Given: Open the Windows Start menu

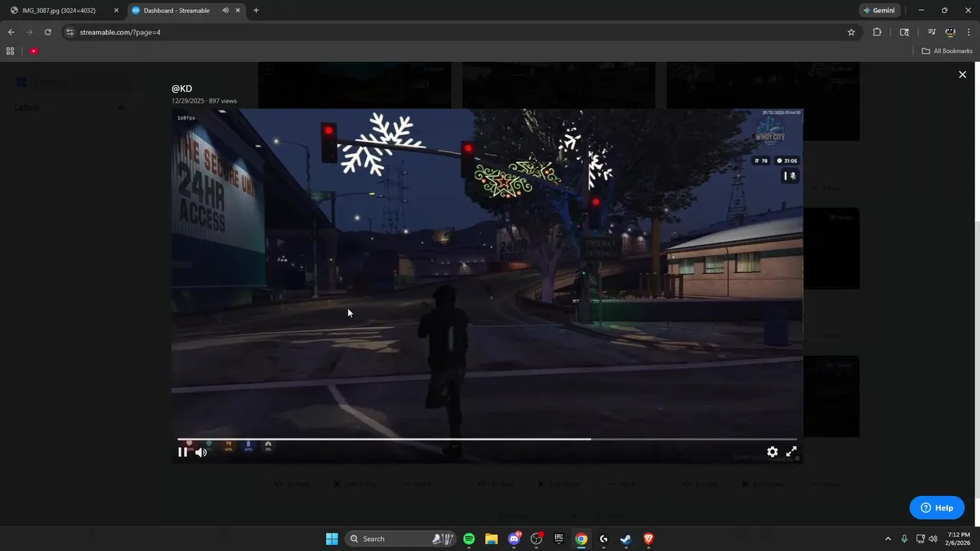Looking at the screenshot, I should [x=332, y=539].
